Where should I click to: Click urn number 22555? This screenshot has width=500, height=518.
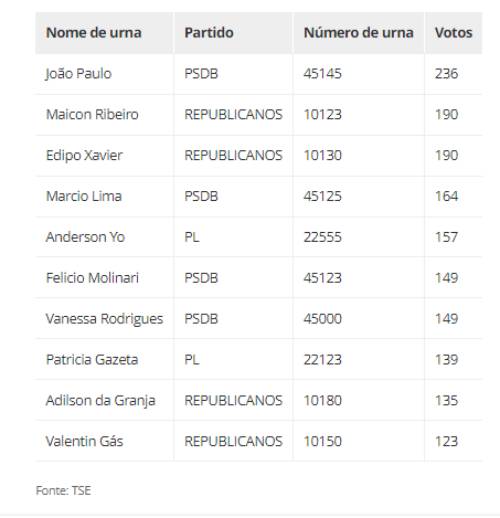point(323,237)
